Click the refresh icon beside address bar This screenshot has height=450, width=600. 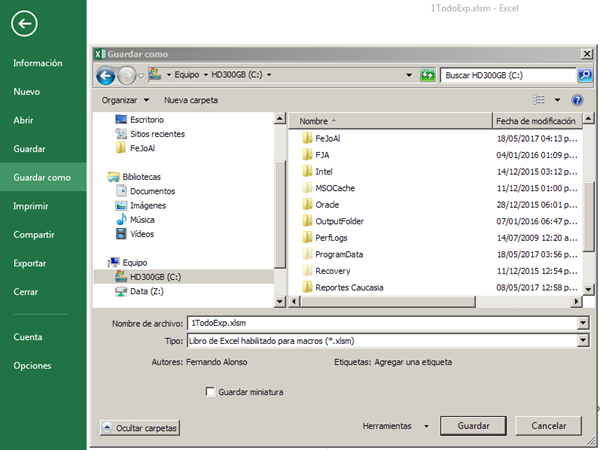428,75
